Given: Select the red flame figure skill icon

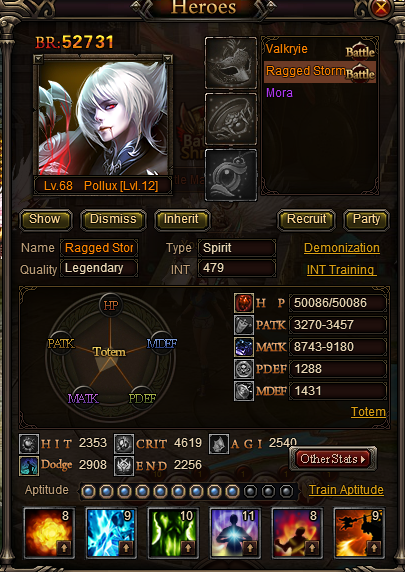Looking at the screenshot, I should (297, 533).
